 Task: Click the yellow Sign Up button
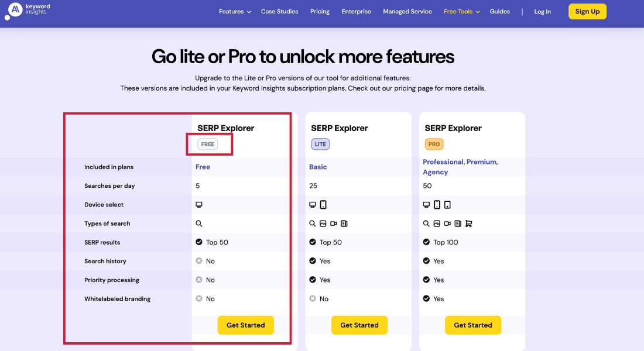(587, 12)
